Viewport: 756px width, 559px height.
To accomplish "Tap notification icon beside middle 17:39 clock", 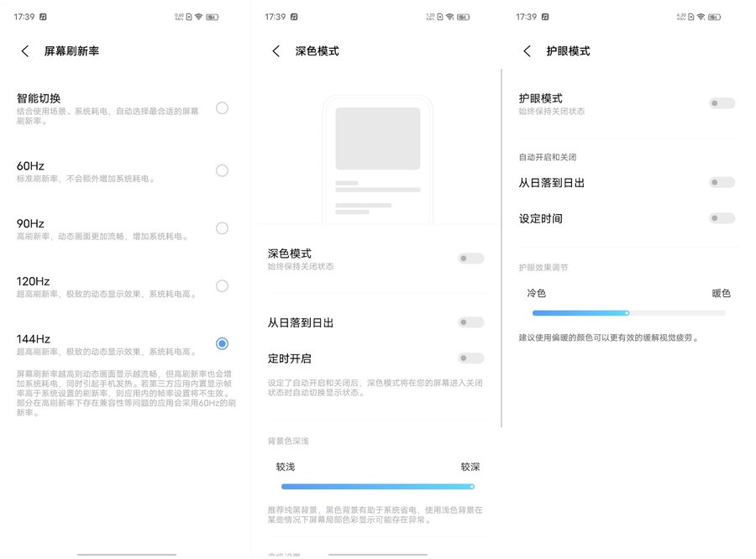I will pyautogui.click(x=294, y=17).
